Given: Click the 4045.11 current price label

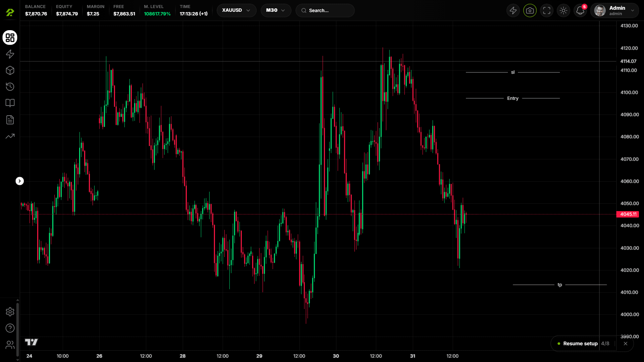Looking at the screenshot, I should pyautogui.click(x=628, y=214).
